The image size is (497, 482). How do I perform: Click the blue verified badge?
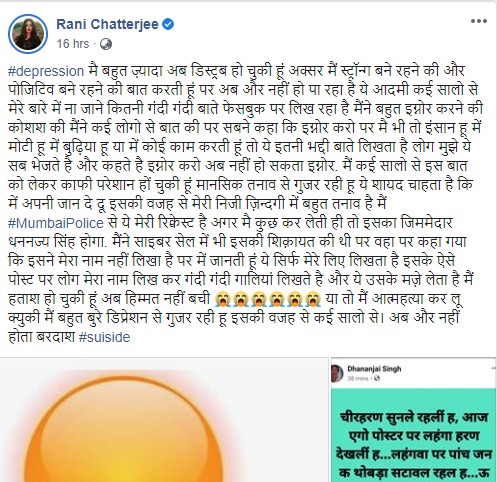(x=168, y=24)
